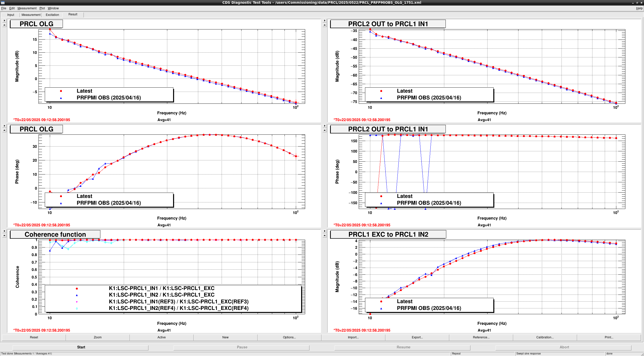
Task: Click right-arrow button beside PRCL OLG magnitude plot
Action: [x=4, y=21]
